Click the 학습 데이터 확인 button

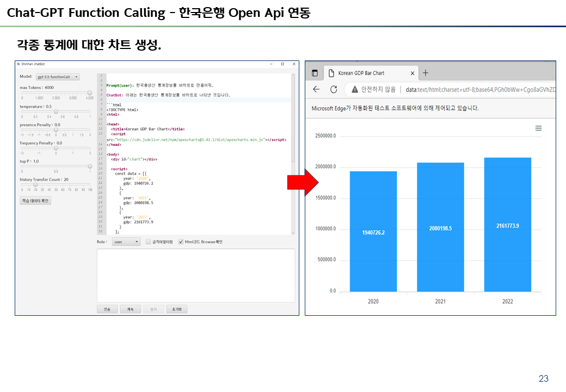point(35,201)
